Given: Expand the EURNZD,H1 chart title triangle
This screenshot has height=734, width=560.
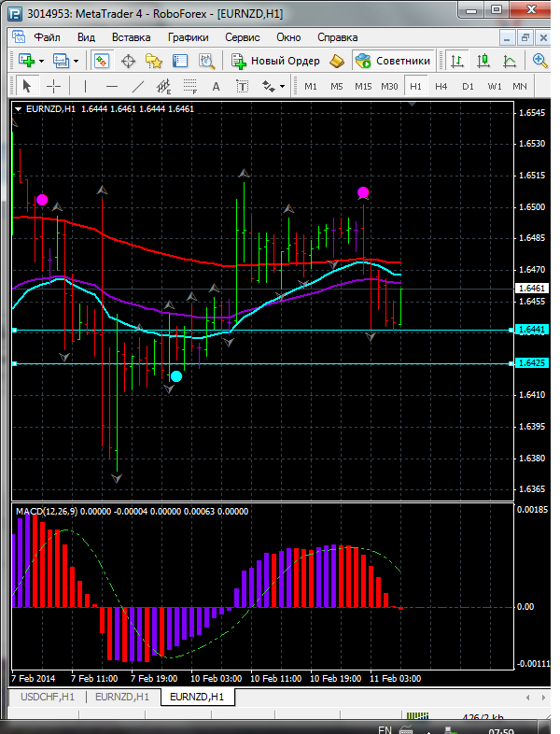Looking at the screenshot, I should pyautogui.click(x=19, y=109).
